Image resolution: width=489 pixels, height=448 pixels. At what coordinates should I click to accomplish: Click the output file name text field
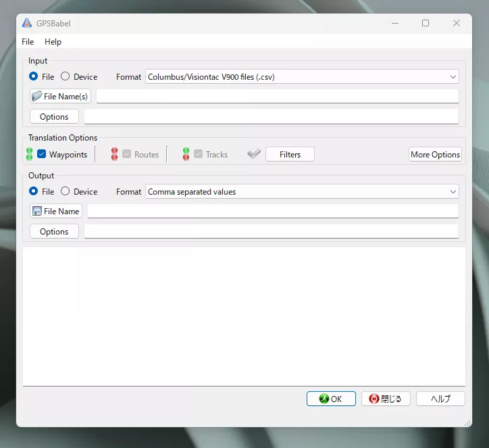[273, 211]
